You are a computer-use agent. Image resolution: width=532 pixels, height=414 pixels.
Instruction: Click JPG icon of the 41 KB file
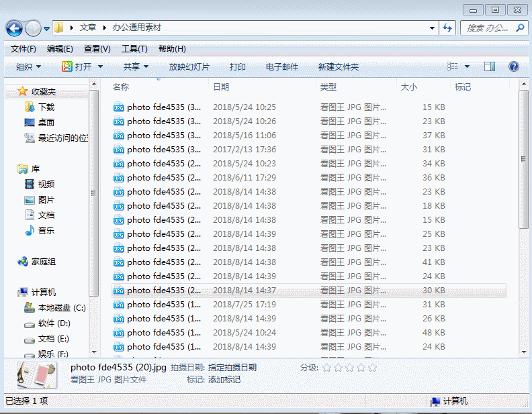point(119,262)
